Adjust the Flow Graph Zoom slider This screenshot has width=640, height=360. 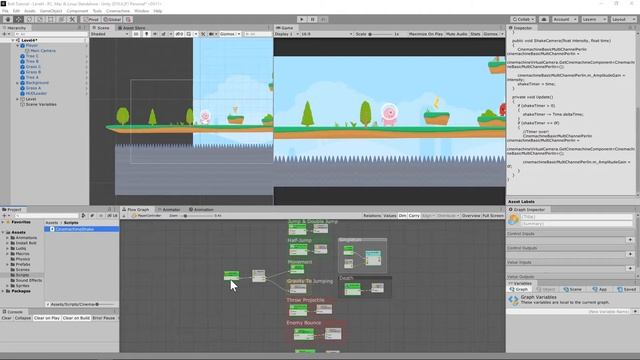coord(196,216)
